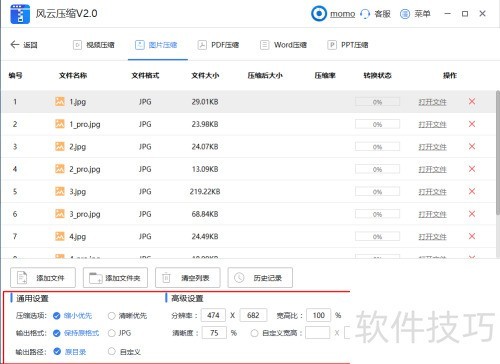Click the momo user avatar icon
The height and width of the screenshot is (364, 500).
click(319, 14)
